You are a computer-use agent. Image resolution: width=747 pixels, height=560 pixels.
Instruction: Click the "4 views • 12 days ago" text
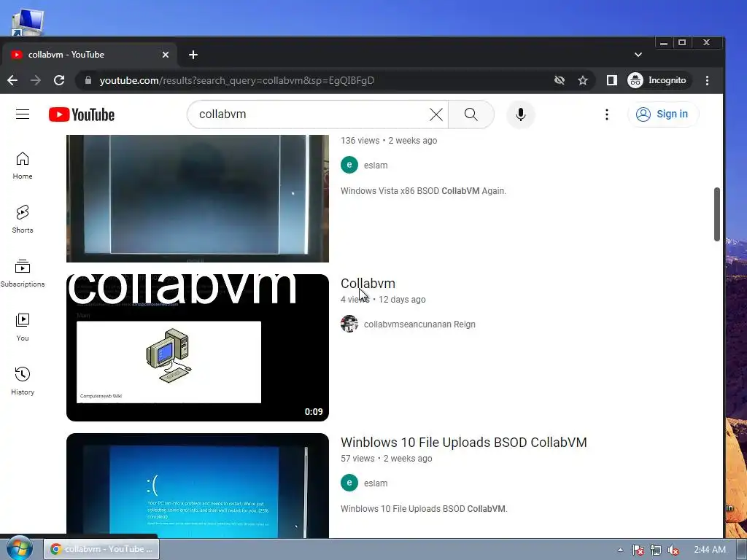(383, 300)
